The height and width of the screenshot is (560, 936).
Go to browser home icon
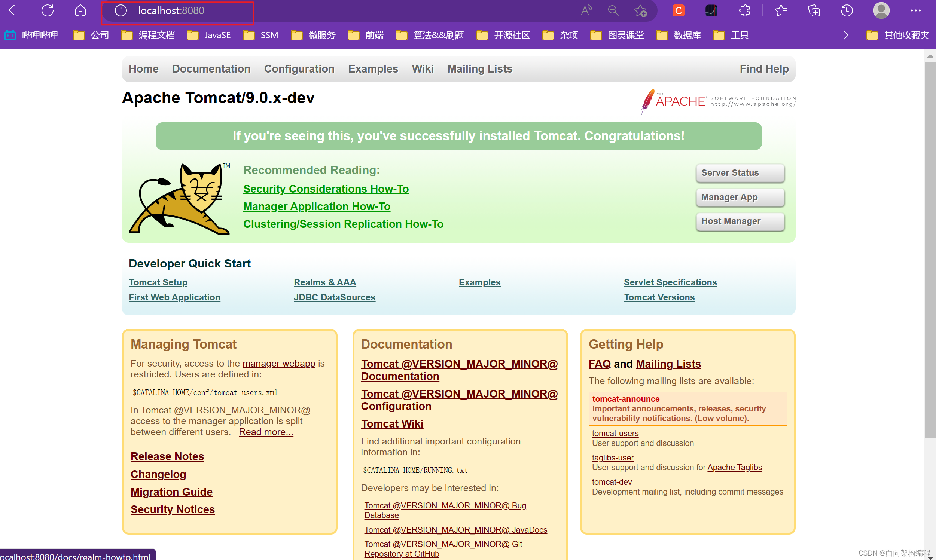[x=80, y=10]
